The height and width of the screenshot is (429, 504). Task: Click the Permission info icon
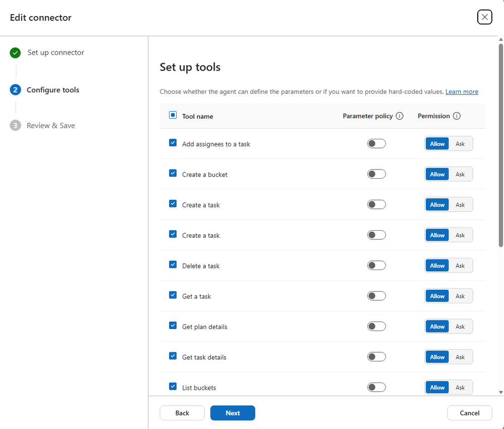pyautogui.click(x=457, y=116)
